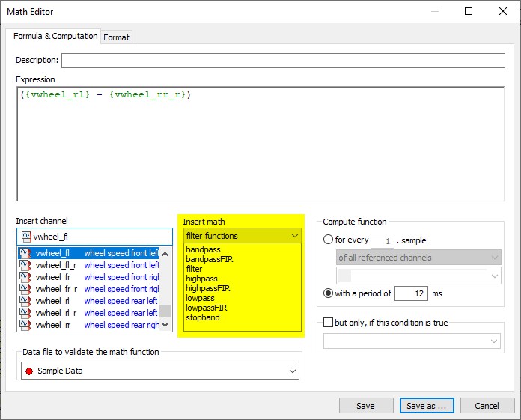Click the channel icon beside vwheel_rr row
521x420 pixels.
[x=25, y=325]
